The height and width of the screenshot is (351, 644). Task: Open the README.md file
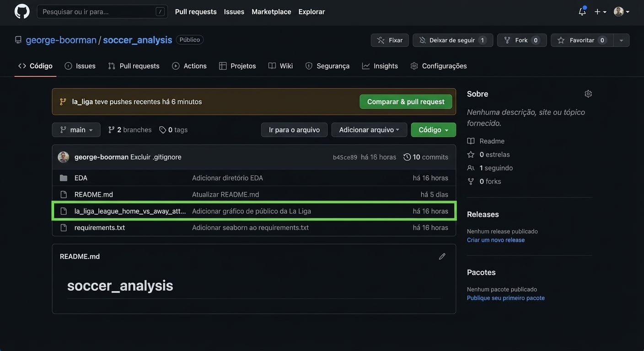[94, 194]
